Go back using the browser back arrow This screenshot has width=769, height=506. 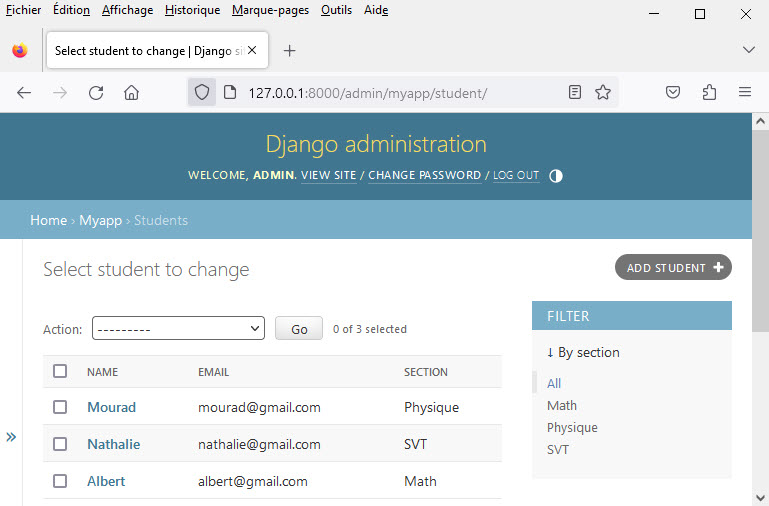(24, 93)
